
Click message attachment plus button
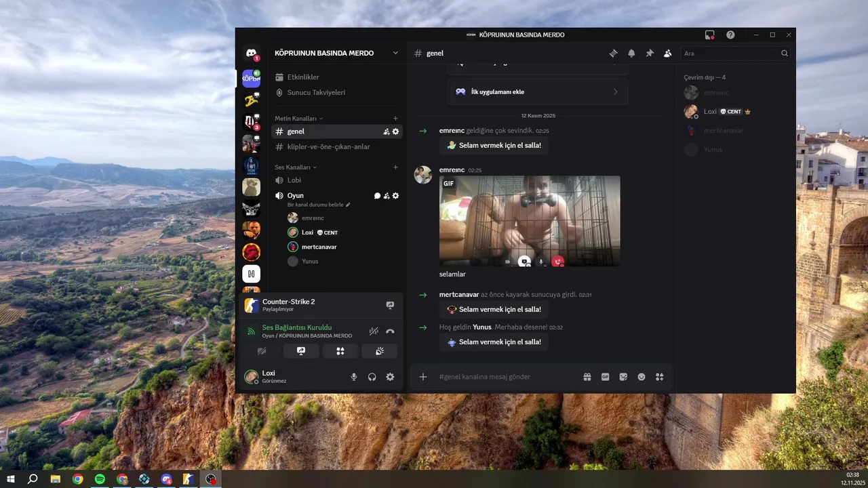423,377
